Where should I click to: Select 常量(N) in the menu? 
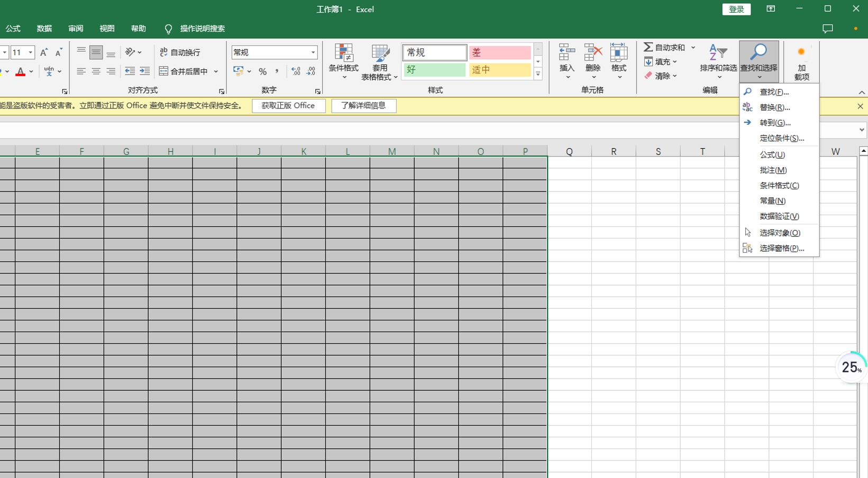pos(779,201)
